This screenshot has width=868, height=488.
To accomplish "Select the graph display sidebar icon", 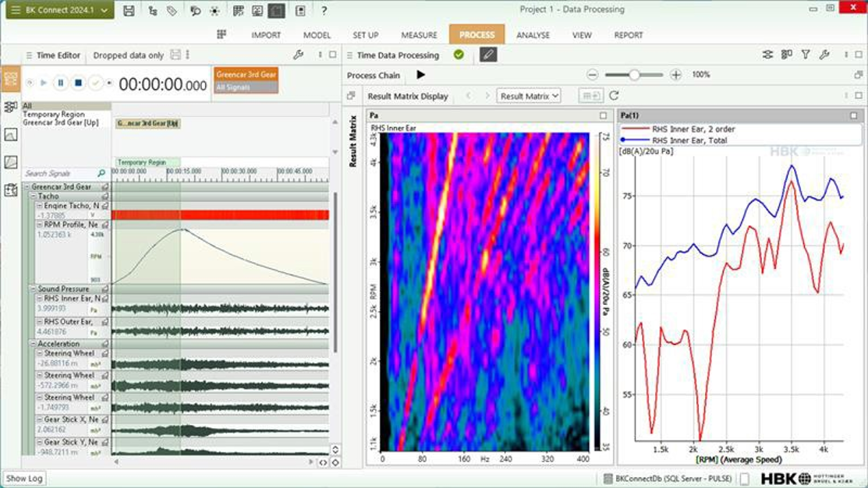I will 10,134.
